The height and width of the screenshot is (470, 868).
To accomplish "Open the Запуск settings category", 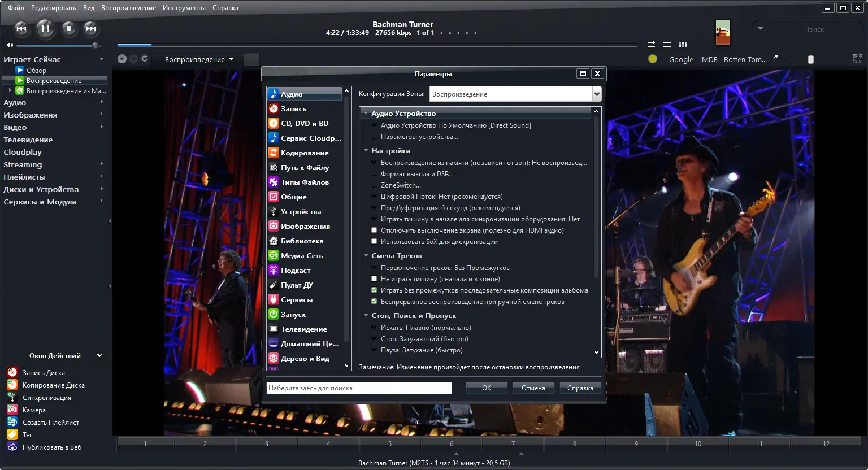I will (x=305, y=314).
